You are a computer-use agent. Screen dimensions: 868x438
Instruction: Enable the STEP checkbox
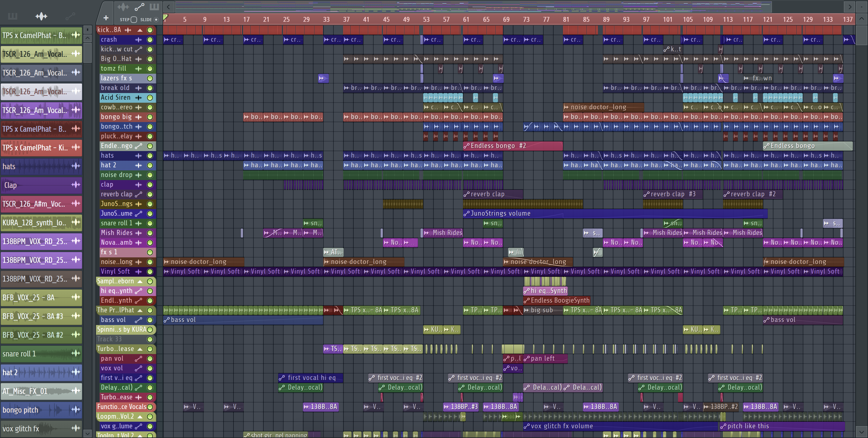[x=134, y=20]
